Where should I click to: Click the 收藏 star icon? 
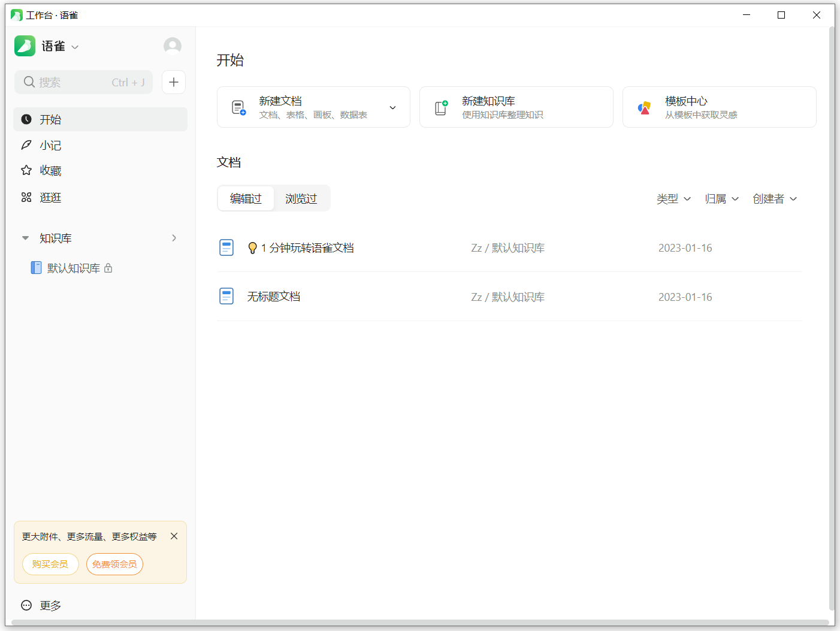[26, 171]
